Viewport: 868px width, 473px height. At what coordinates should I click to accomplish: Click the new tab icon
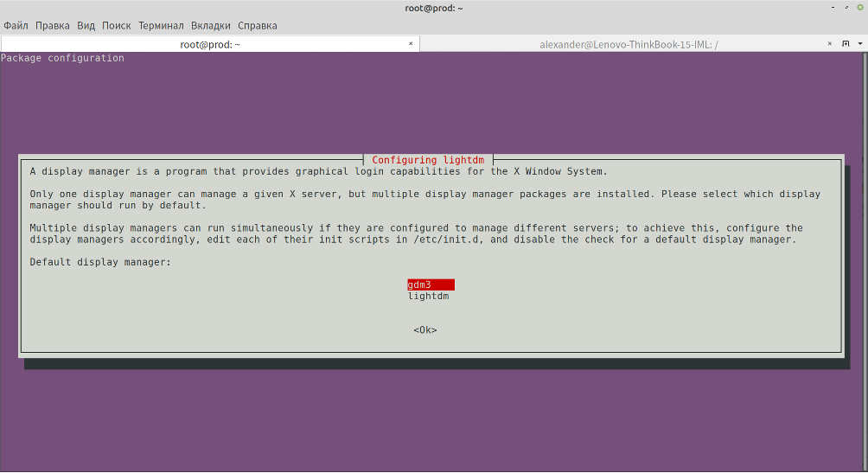click(846, 44)
